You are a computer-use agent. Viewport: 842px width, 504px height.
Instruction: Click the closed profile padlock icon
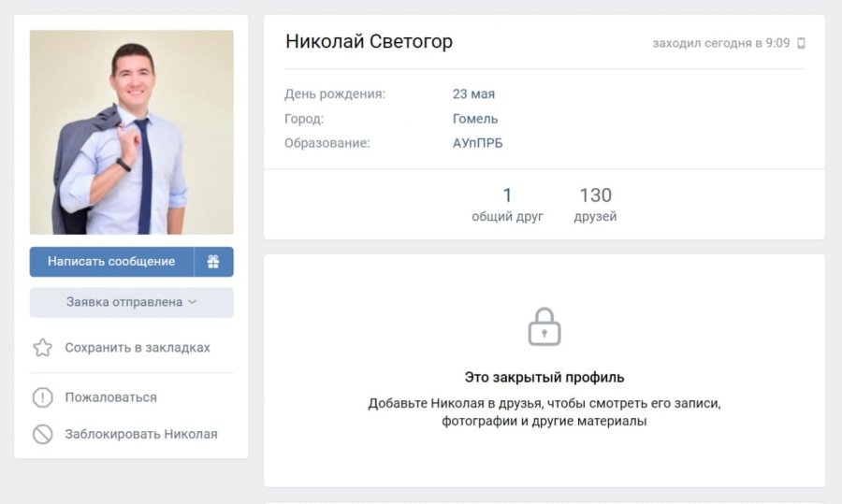coord(544,326)
